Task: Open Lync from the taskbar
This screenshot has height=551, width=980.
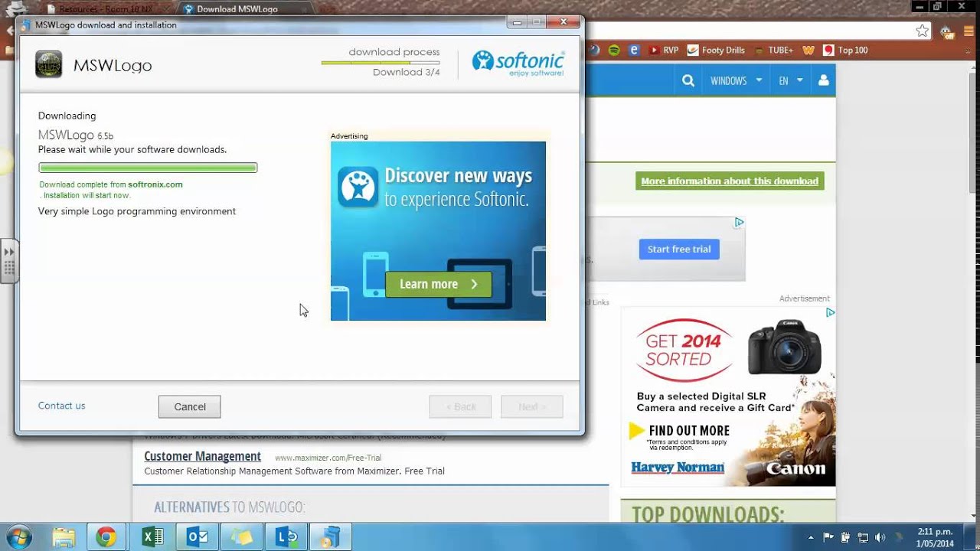Action: (x=287, y=536)
